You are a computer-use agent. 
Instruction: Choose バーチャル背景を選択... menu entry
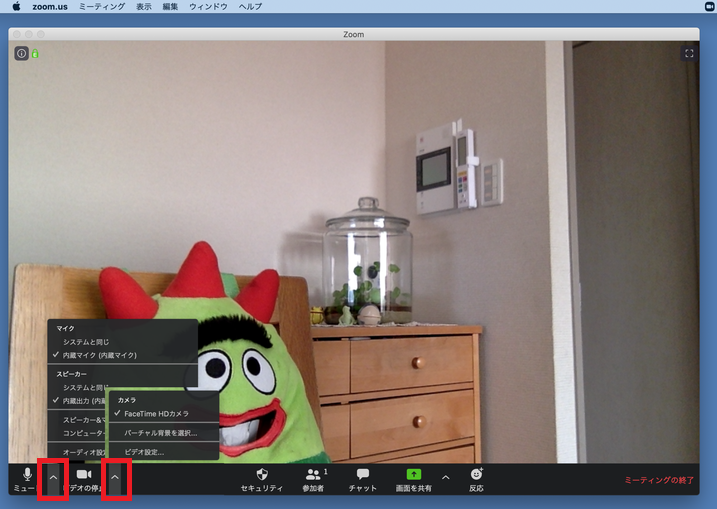163,433
